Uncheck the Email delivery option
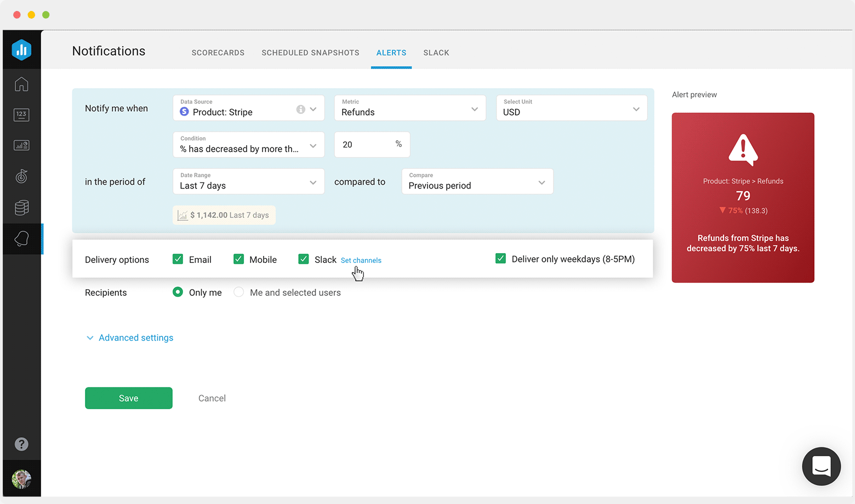 [x=178, y=259]
